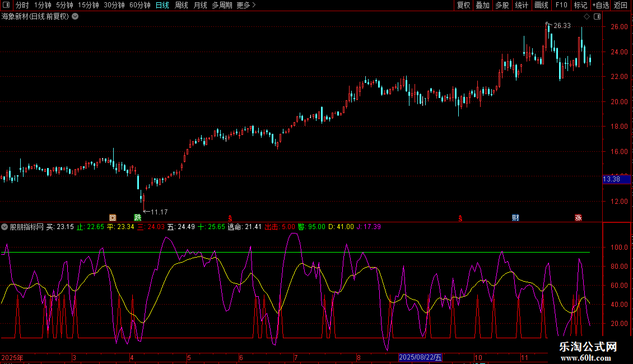633x364 pixels.
Task: Click the 回 event marker icon
Action: tap(113, 218)
